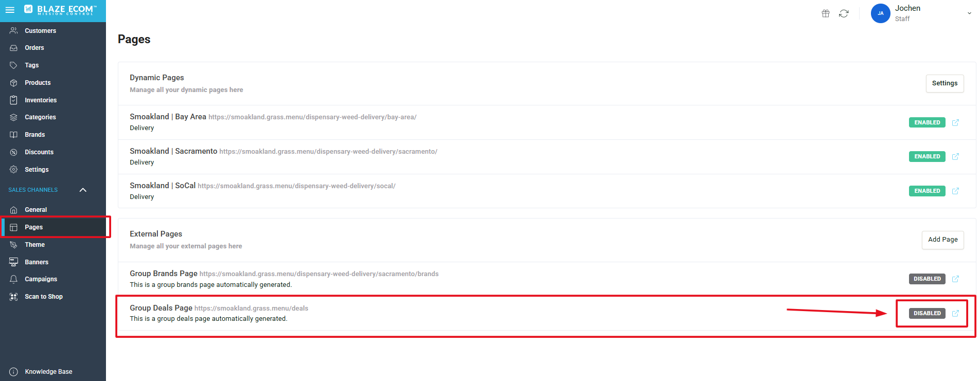This screenshot has height=381, width=980.
Task: Open Tags menu item
Action: click(53, 65)
